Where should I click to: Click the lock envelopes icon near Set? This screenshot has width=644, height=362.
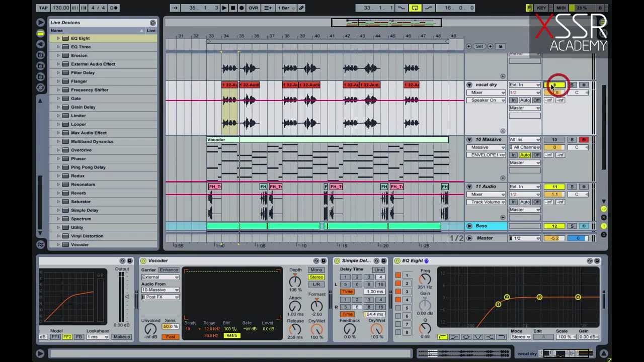coord(501,46)
